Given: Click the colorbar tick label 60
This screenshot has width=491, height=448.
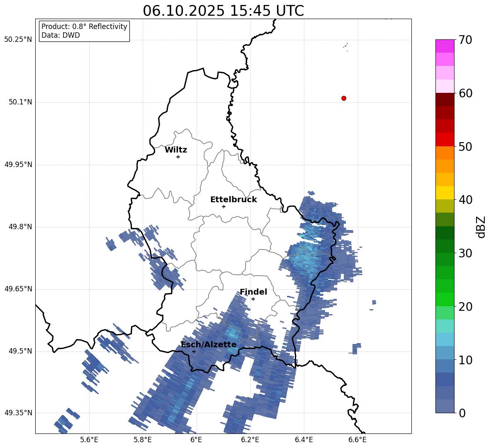Looking at the screenshot, I should [465, 93].
